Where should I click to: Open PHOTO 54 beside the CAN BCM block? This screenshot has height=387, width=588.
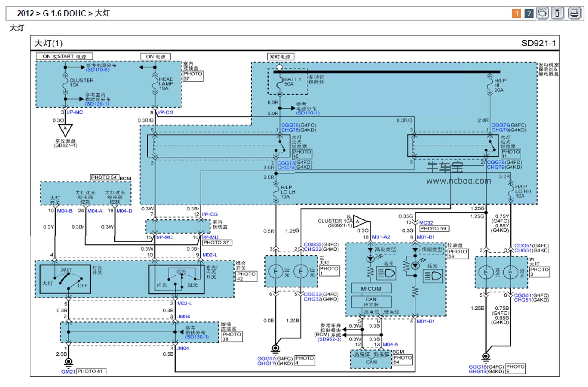(403, 360)
